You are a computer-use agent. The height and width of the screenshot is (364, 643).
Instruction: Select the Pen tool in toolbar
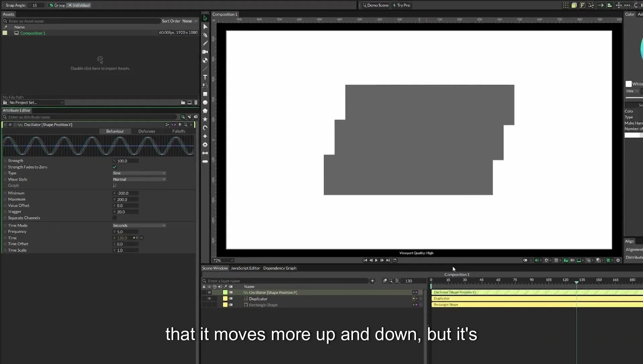point(205,35)
